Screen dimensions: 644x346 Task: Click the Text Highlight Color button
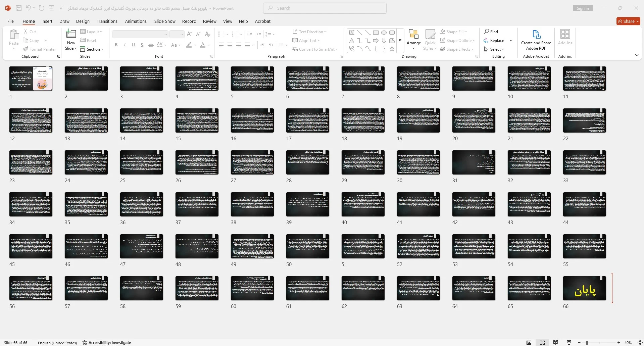point(189,45)
